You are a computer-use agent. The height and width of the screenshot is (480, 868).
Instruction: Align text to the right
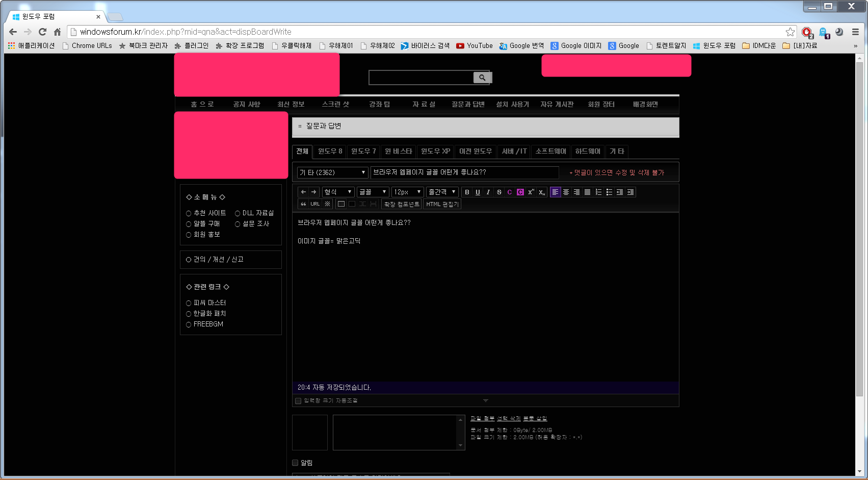pyautogui.click(x=576, y=192)
